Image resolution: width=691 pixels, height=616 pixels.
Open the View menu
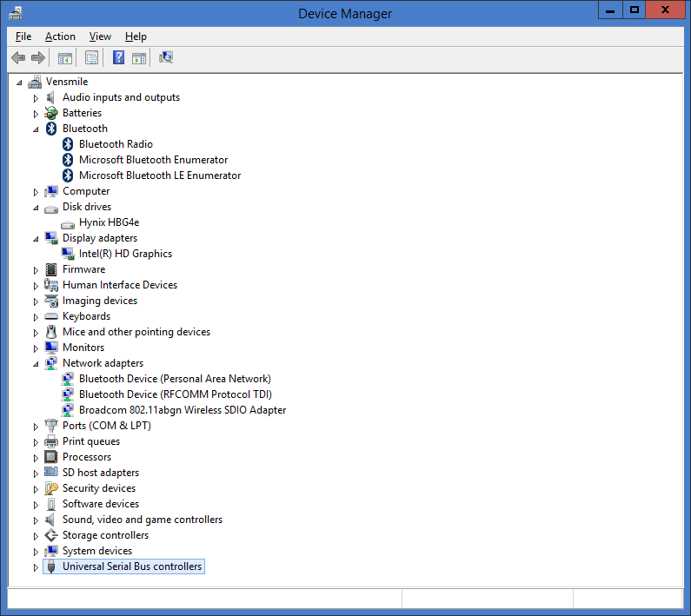click(x=100, y=36)
